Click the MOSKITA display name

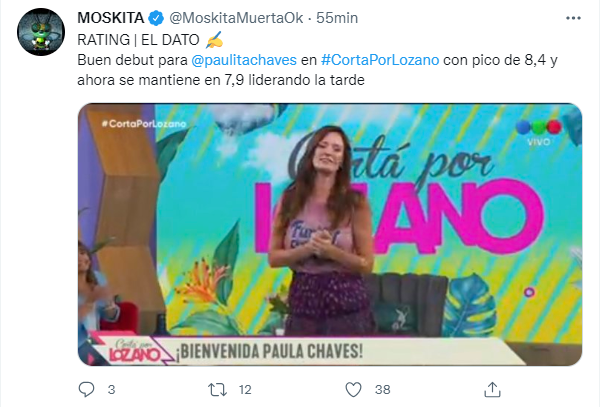click(111, 18)
